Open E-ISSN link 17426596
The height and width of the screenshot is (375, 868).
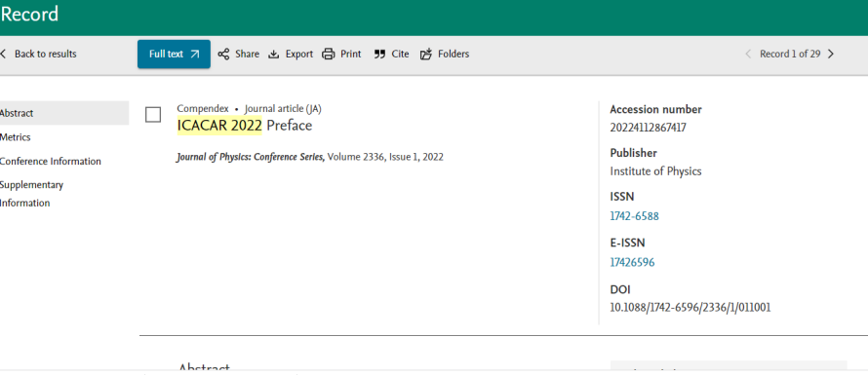pyautogui.click(x=632, y=263)
